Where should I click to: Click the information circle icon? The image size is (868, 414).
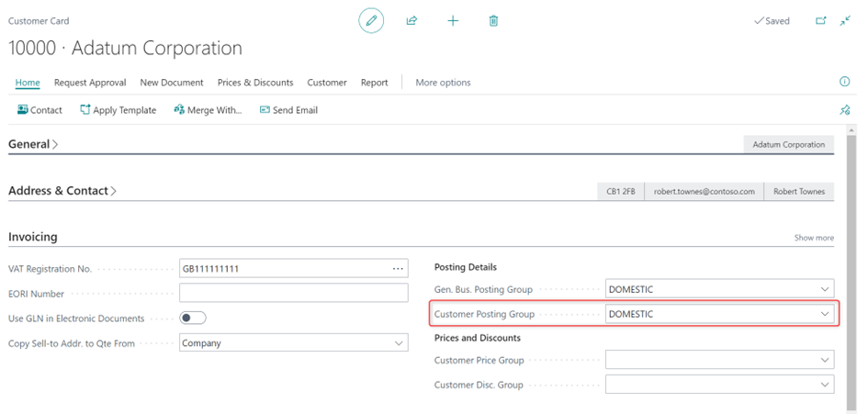click(x=845, y=82)
